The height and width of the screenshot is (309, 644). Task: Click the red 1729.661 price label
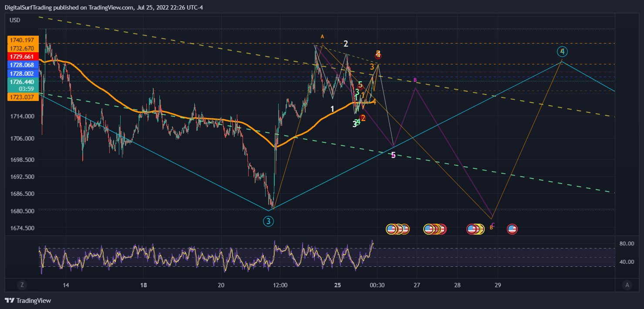point(23,57)
